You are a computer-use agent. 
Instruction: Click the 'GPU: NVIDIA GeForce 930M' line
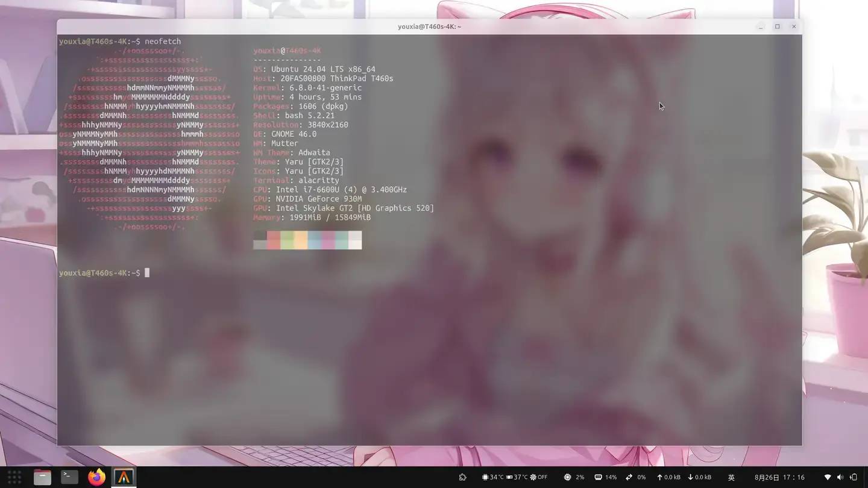coord(307,199)
